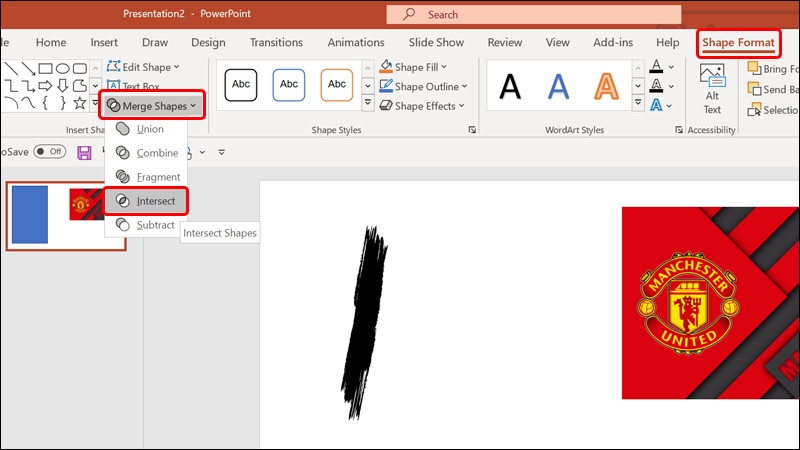The height and width of the screenshot is (450, 800).
Task: Select the Rectangle shape in gallery
Action: pos(45,68)
